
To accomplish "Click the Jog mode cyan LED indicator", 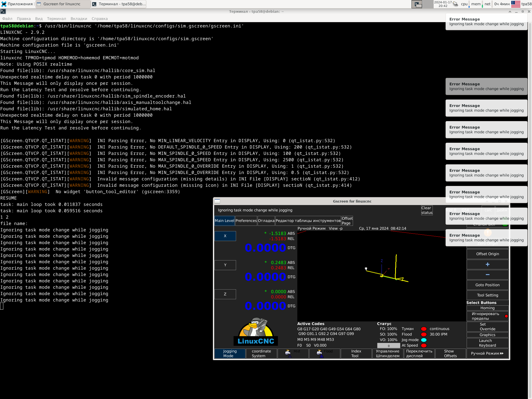I will (424, 340).
